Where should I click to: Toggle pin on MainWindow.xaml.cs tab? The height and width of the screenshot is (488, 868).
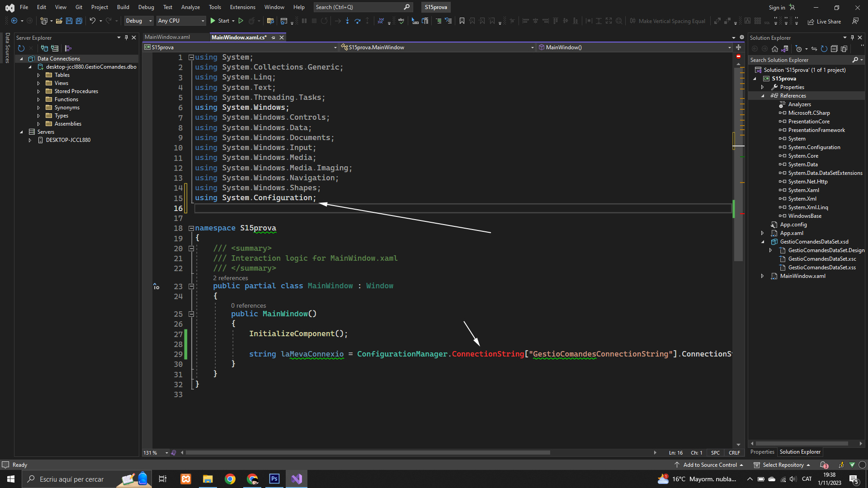[274, 38]
